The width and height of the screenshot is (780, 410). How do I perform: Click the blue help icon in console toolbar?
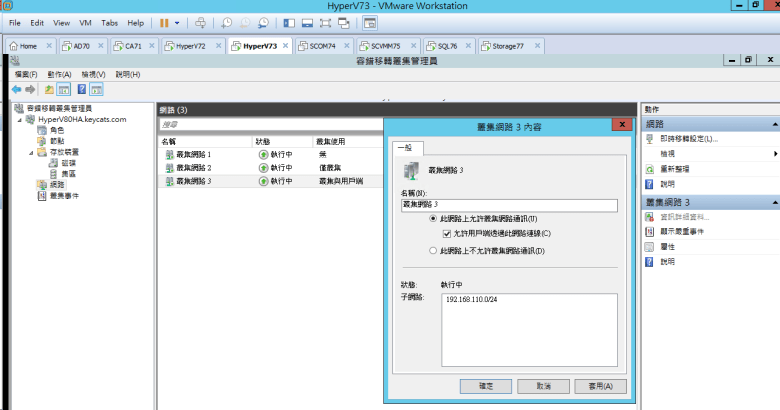click(81, 89)
